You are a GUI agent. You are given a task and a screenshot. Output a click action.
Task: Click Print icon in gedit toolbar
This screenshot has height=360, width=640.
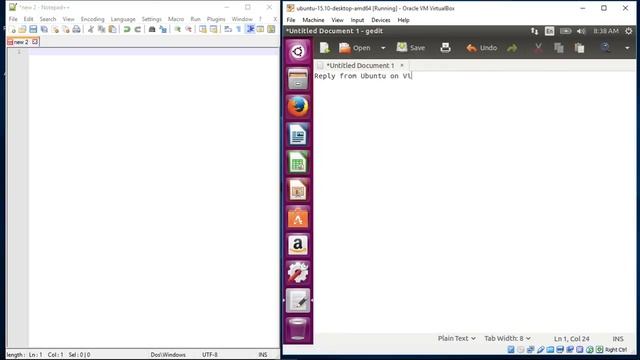(x=445, y=48)
